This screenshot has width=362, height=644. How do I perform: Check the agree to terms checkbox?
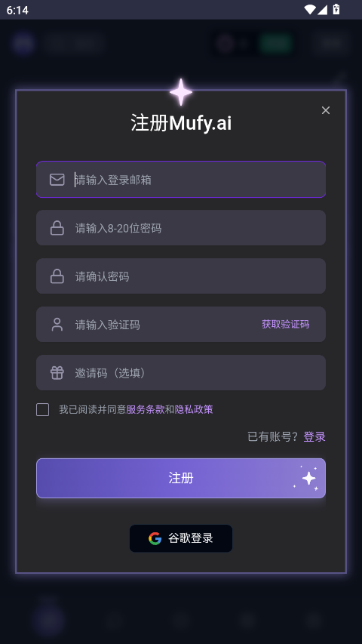pos(43,409)
